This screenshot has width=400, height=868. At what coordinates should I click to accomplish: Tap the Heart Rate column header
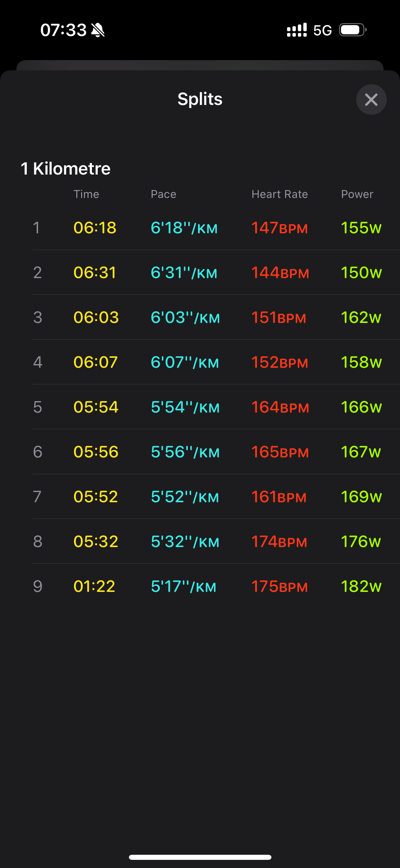coord(280,194)
